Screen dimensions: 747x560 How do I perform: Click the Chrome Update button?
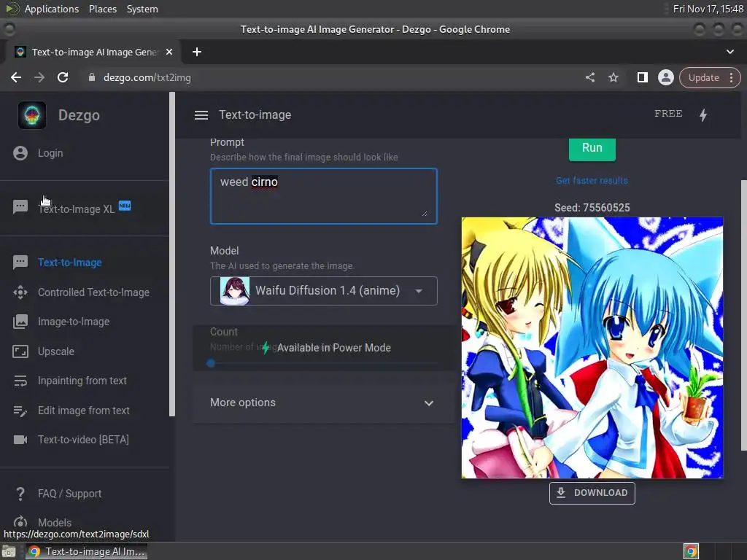click(704, 77)
